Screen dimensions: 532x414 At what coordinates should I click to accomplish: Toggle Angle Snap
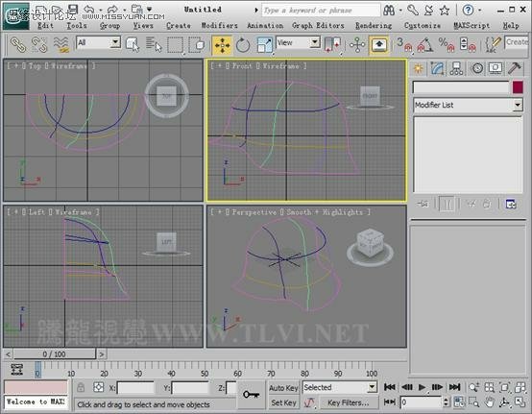(424, 45)
